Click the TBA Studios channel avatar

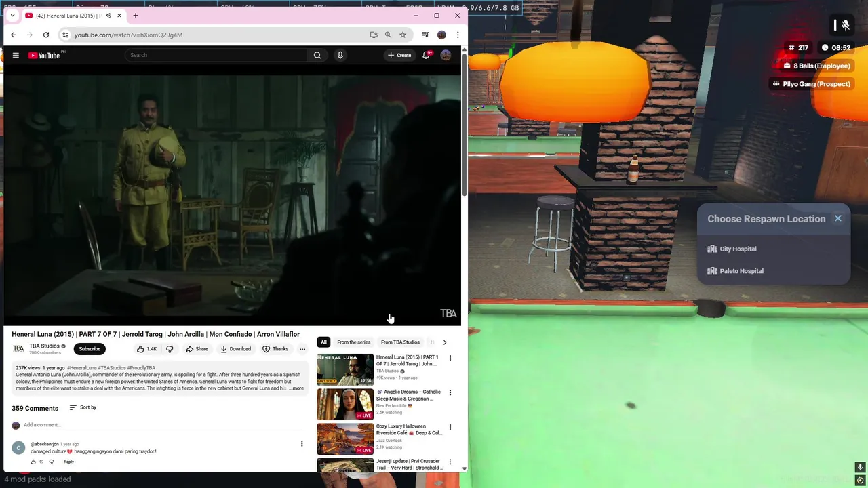(x=18, y=349)
